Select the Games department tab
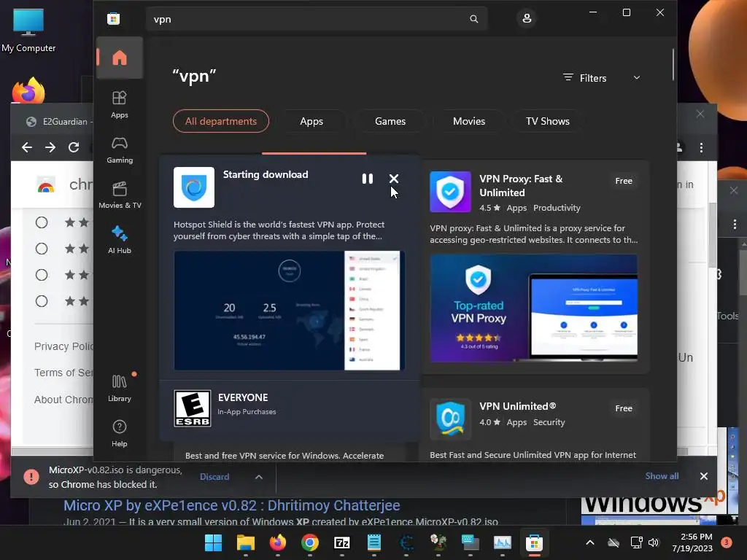 pyautogui.click(x=390, y=121)
